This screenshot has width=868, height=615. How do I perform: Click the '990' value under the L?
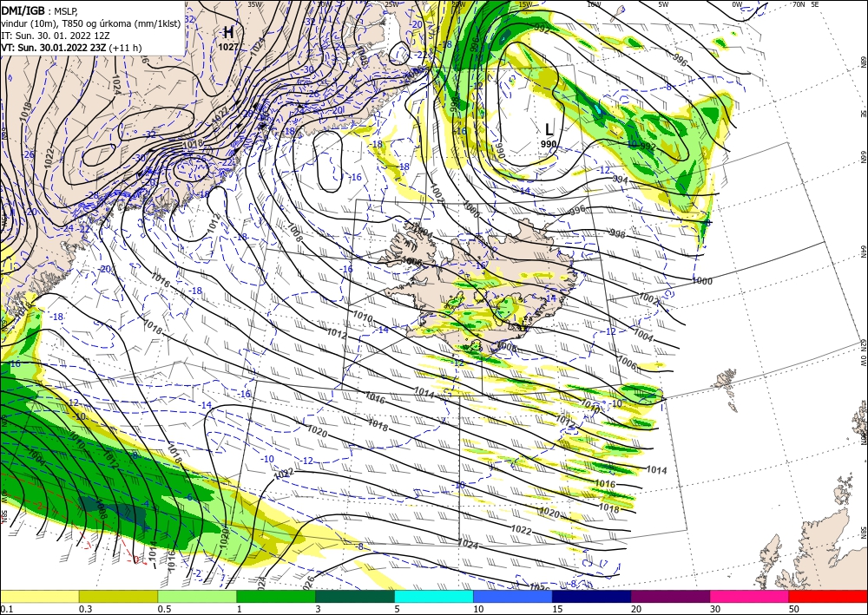click(x=549, y=144)
